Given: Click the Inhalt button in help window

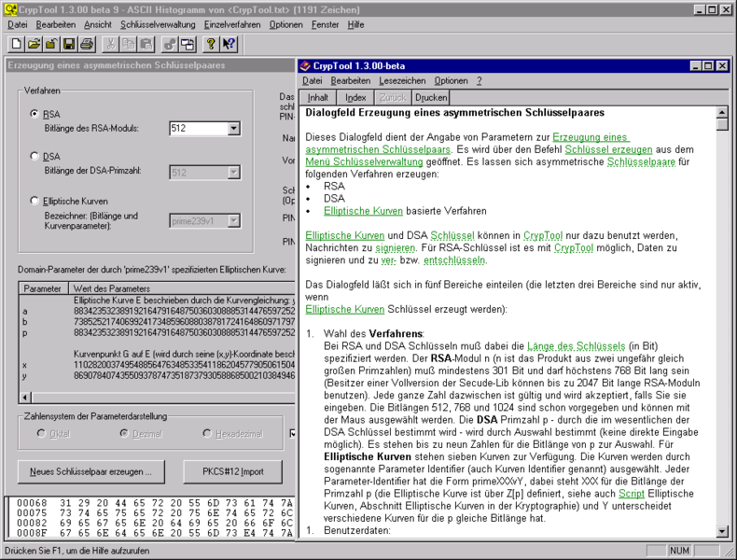Looking at the screenshot, I should (318, 97).
